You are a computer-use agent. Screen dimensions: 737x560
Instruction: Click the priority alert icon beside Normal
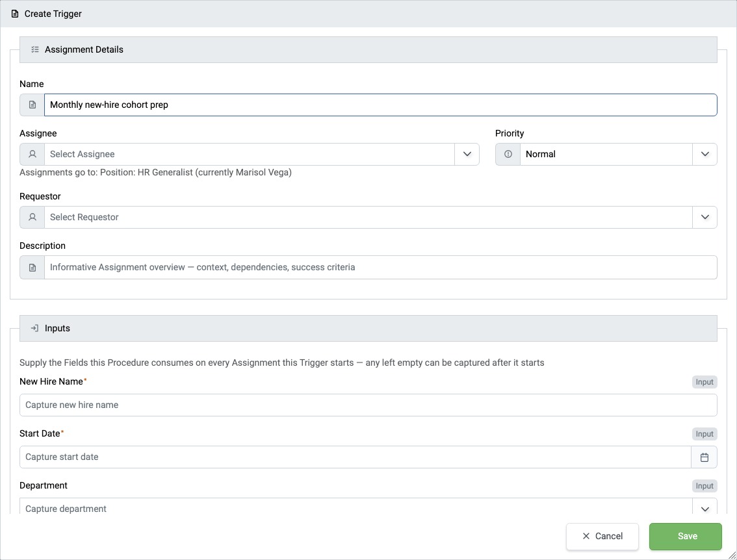(x=508, y=154)
